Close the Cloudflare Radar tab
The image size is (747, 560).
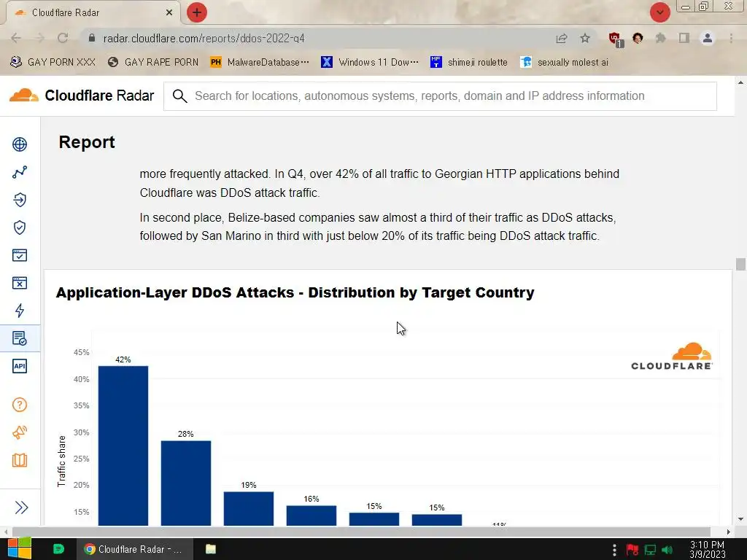coord(169,13)
